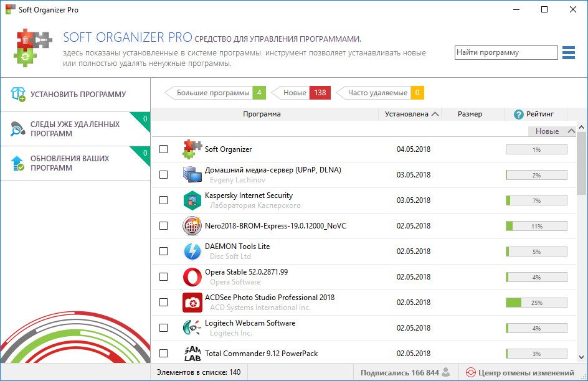
Task: Minimize the Soft Organizer Pro window
Action: [516, 9]
